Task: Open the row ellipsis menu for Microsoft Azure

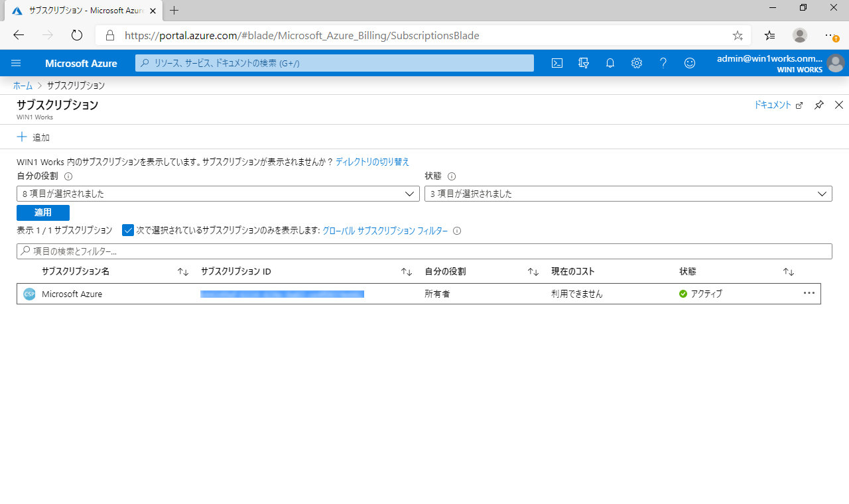Action: 809,293
